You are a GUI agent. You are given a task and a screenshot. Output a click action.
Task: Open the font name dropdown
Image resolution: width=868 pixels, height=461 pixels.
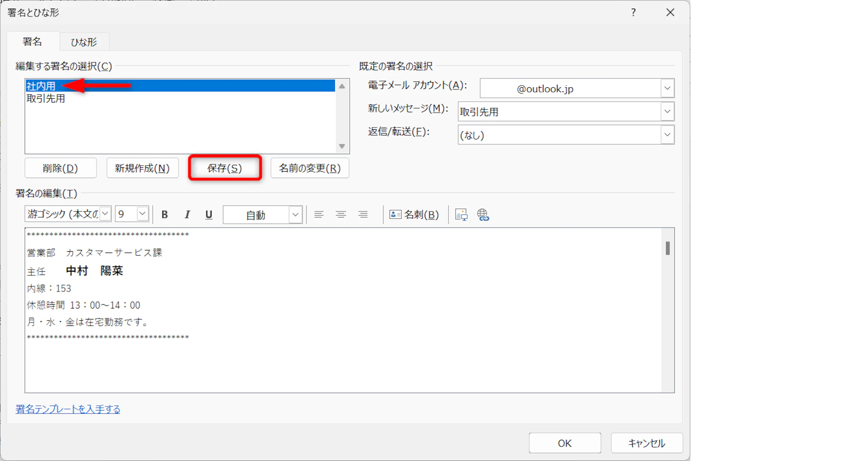tap(105, 214)
